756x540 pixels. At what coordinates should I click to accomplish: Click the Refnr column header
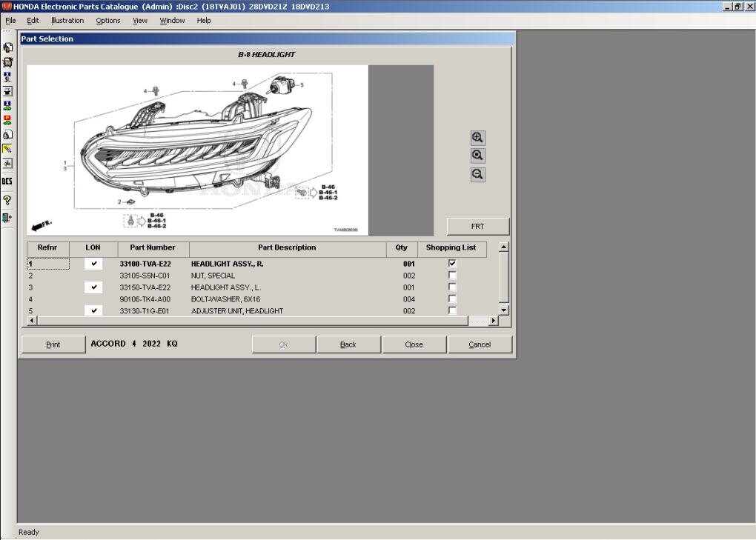point(47,247)
